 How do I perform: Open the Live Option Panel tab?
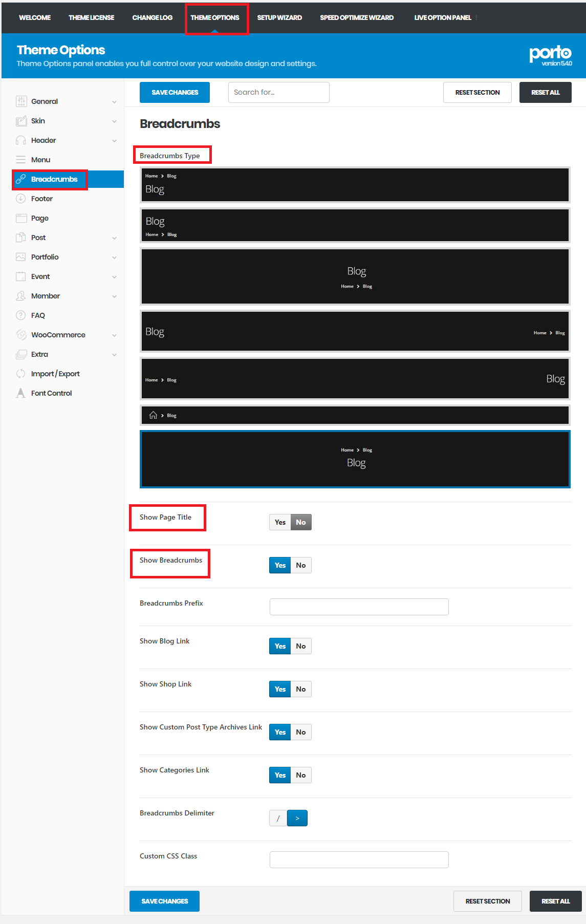pyautogui.click(x=443, y=17)
